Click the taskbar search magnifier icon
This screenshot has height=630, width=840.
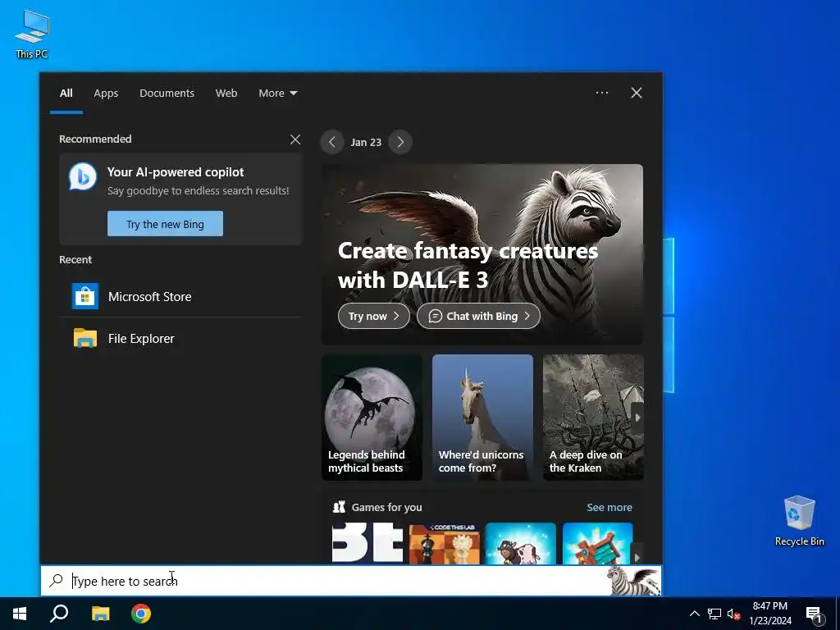(x=59, y=614)
